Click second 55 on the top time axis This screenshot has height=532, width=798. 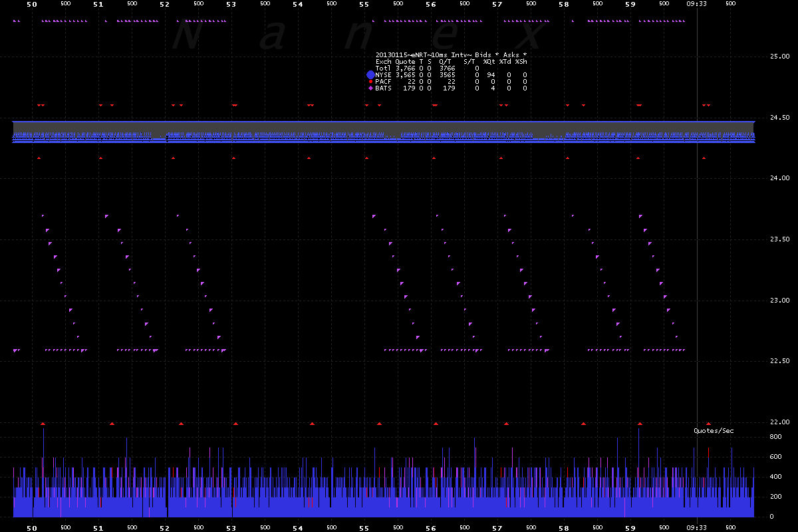(x=364, y=4)
